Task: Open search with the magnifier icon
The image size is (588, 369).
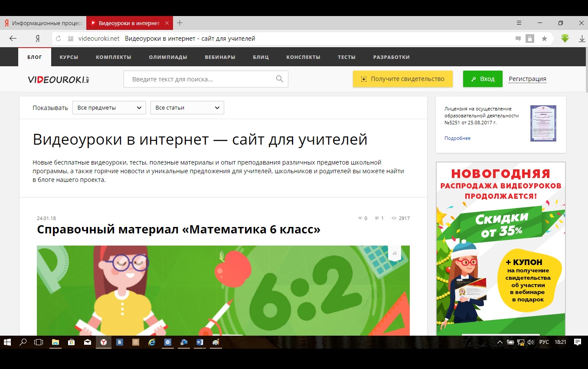Action: (x=279, y=79)
